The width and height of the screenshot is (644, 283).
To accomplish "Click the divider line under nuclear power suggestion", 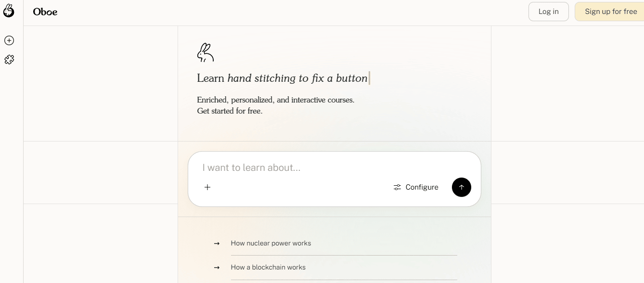I will (x=344, y=256).
